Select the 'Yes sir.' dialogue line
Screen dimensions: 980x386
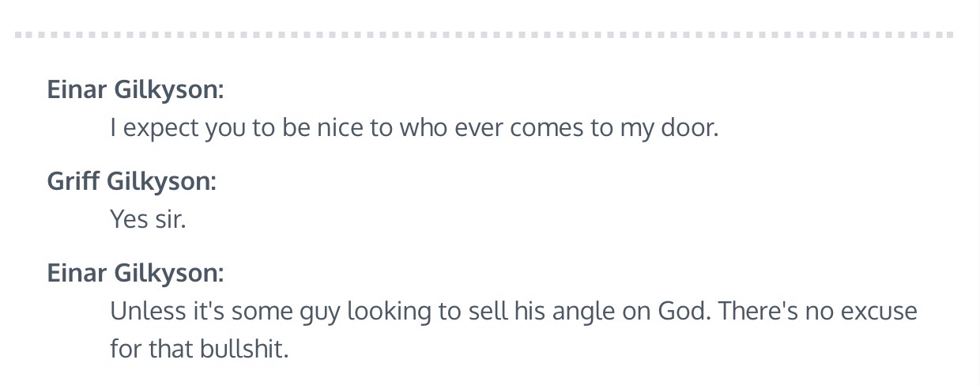[148, 218]
